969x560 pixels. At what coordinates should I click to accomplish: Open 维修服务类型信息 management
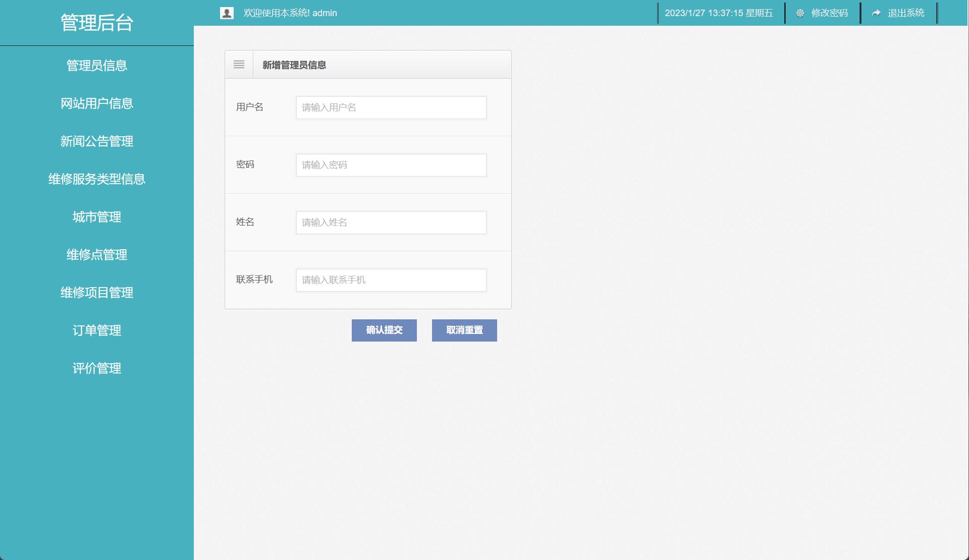click(x=96, y=180)
